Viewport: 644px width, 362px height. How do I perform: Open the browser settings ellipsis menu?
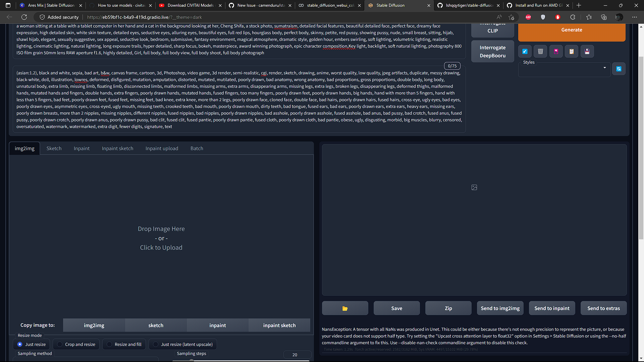tap(634, 17)
